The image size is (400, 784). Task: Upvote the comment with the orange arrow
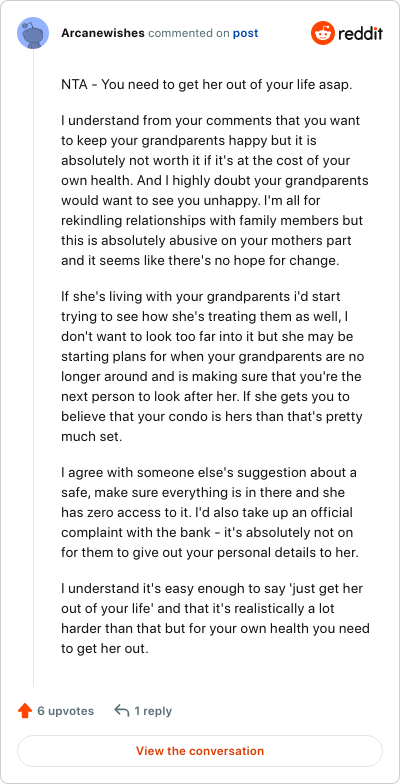(x=24, y=710)
